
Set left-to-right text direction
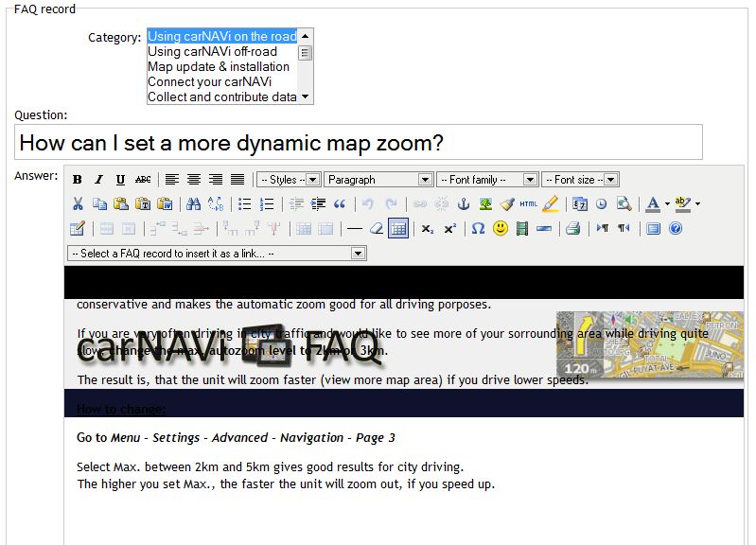click(x=602, y=229)
